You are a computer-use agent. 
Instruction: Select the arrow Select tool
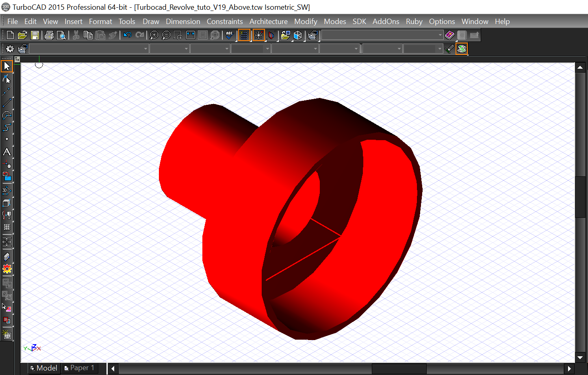click(7, 66)
